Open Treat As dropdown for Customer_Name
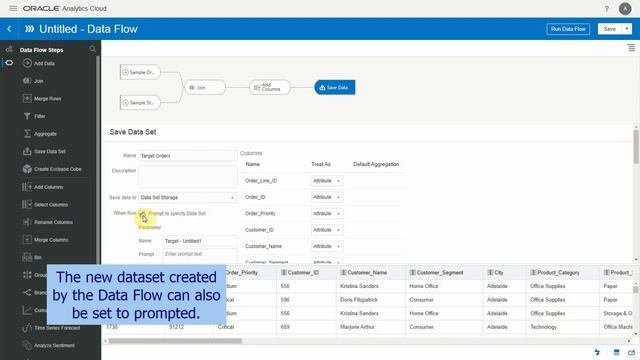640x360 pixels. point(327,246)
